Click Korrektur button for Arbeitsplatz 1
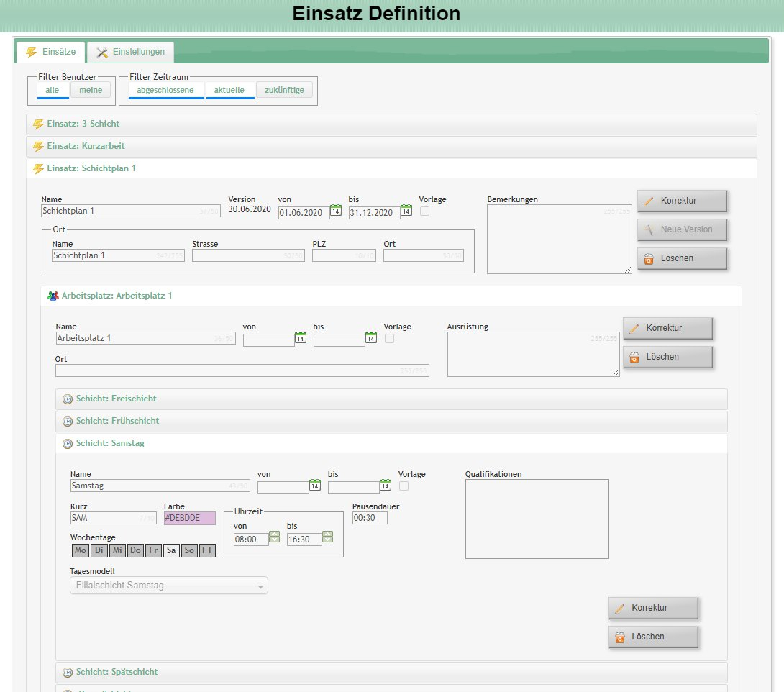The image size is (784, 692). [667, 329]
